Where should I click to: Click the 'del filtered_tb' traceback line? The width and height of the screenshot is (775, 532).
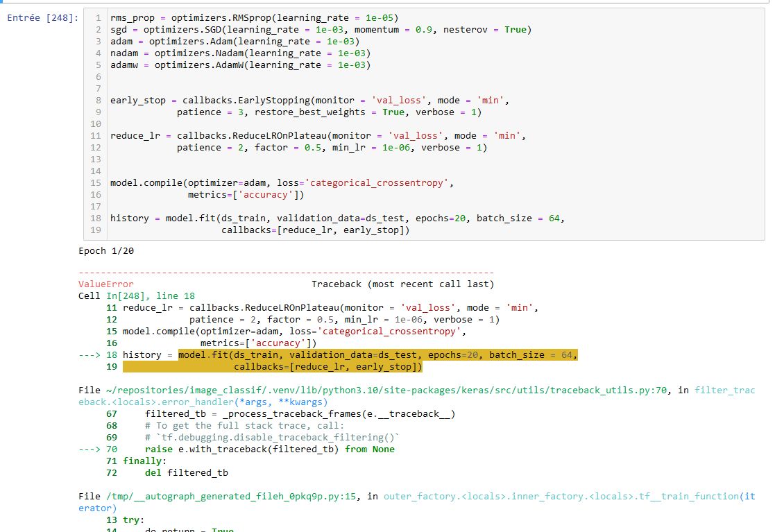[187, 473]
